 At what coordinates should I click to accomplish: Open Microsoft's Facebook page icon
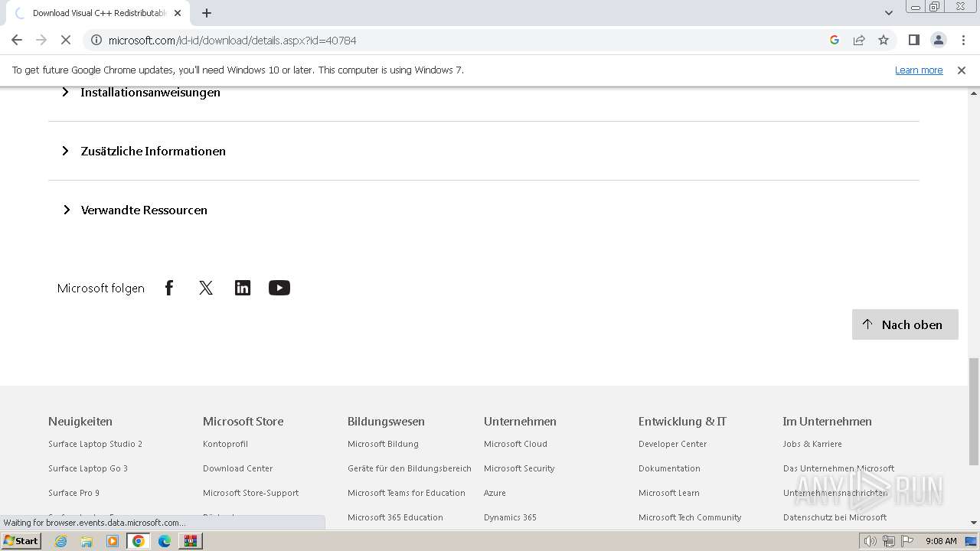click(169, 288)
